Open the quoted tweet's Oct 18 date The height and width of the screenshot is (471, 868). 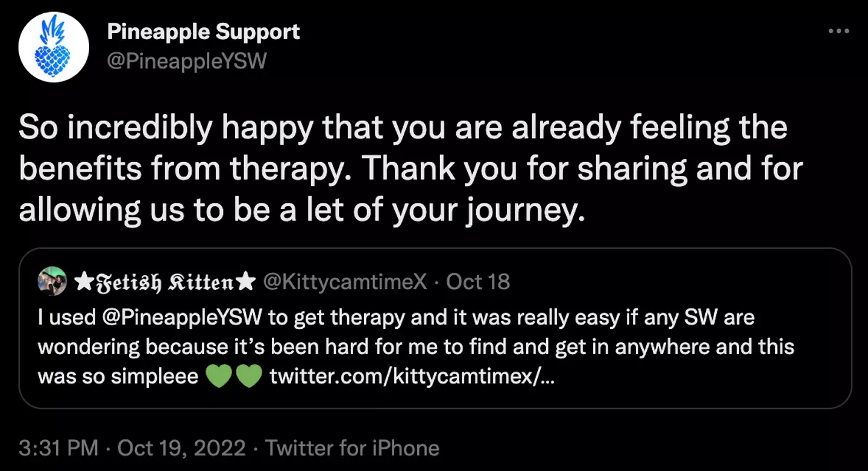coord(477,282)
